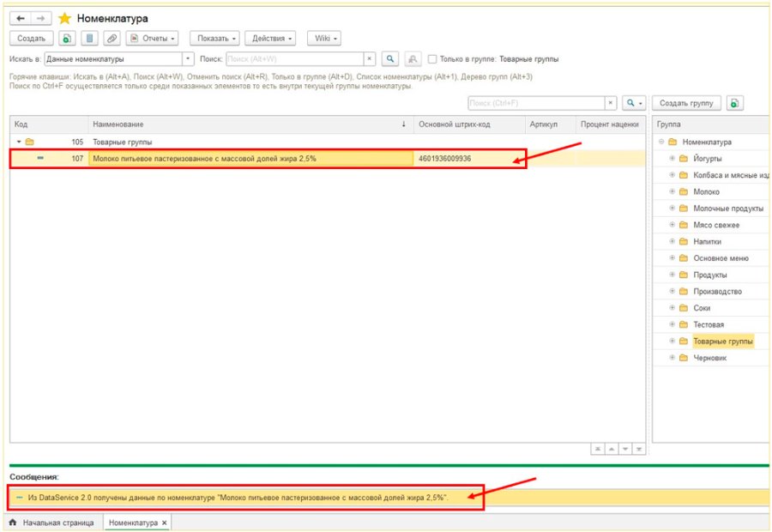Image resolution: width=772 pixels, height=532 pixels.
Task: Open the Действия dropdown menu
Action: tap(270, 38)
